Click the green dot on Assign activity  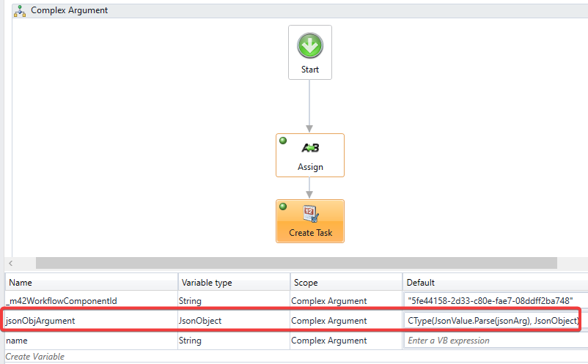pyautogui.click(x=284, y=141)
